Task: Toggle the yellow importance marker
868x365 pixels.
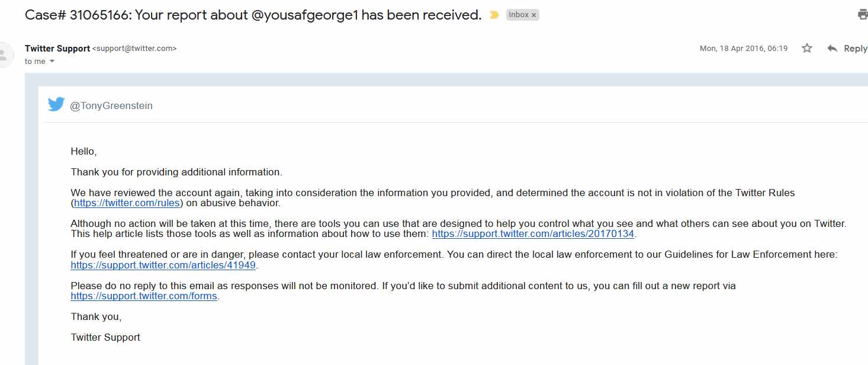Action: coord(494,15)
